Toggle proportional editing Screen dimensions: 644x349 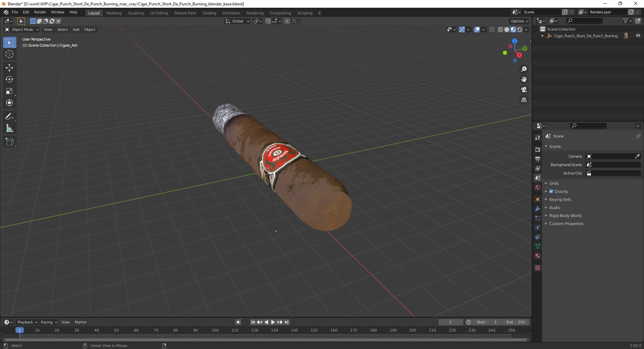click(x=287, y=21)
